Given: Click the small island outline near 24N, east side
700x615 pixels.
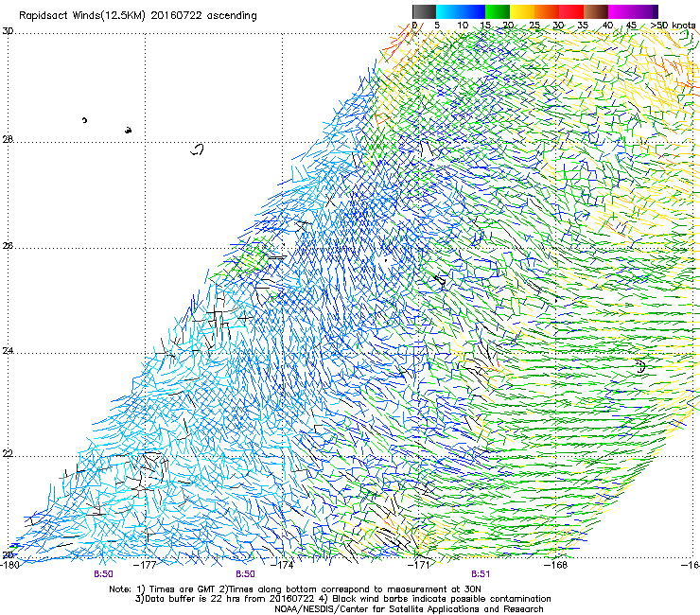Looking at the screenshot, I should 640,366.
